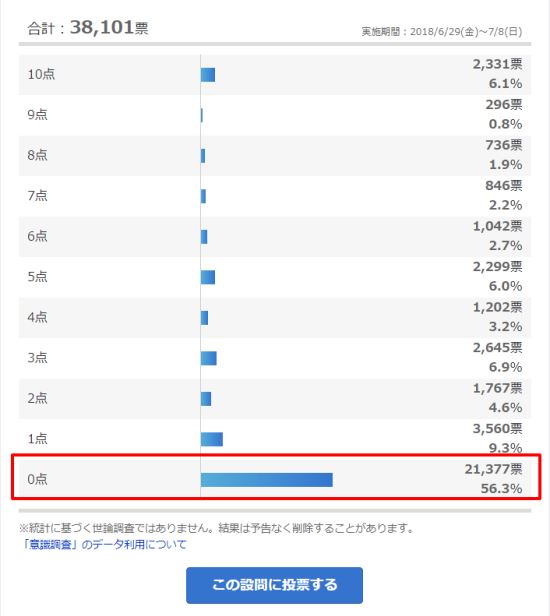The height and width of the screenshot is (616, 550).
Task: Click the 21,377票 vote count
Action: 493,469
